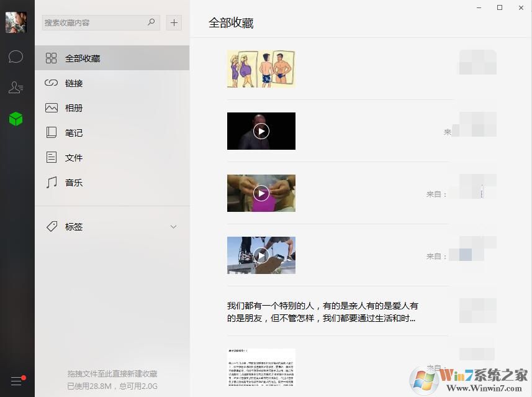Screen dimensions: 532x397
Task: Click the 搜索收藏内容 search field
Action: click(93, 23)
